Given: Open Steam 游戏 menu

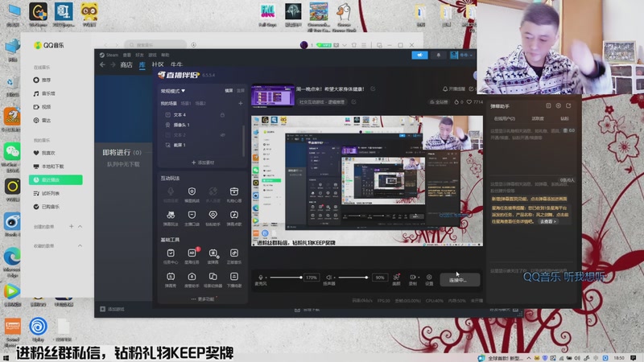Looking at the screenshot, I should [152, 55].
